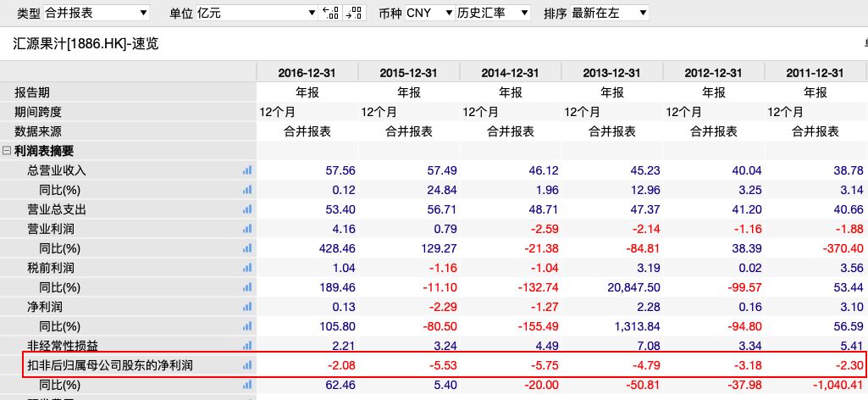Open the 单位 亿元 dropdown

[257, 13]
